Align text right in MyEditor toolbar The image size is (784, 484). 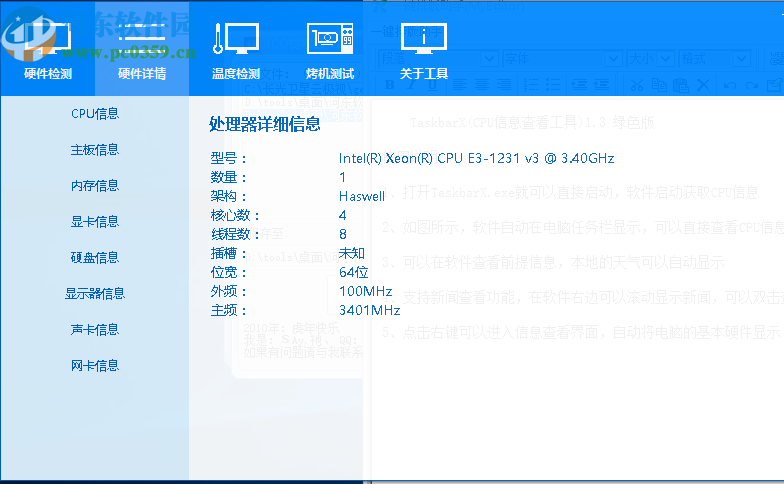504,85
